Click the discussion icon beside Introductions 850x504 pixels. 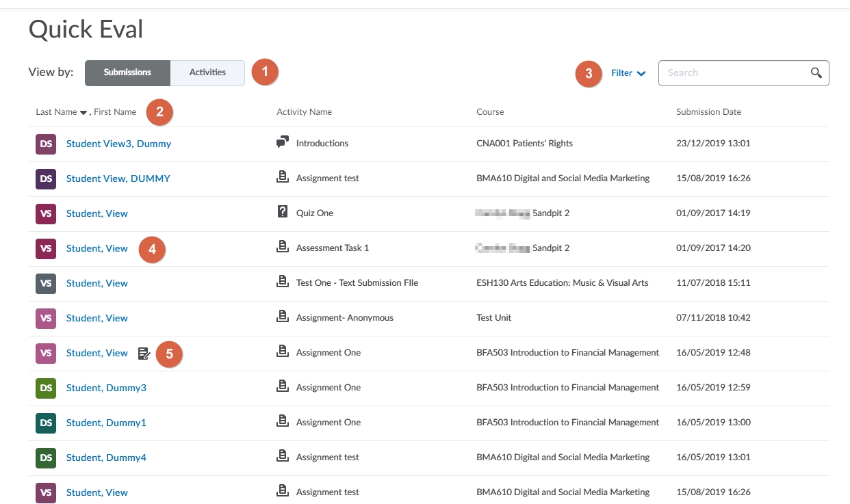tap(282, 142)
